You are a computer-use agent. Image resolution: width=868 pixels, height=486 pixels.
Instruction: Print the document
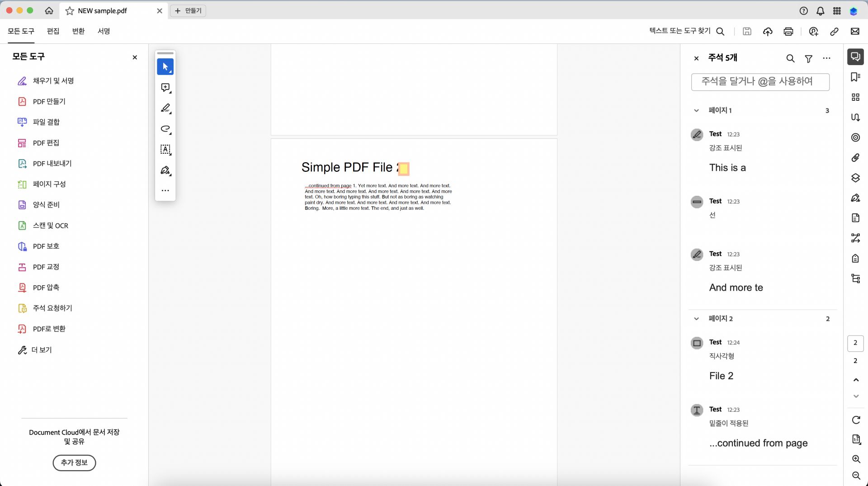click(788, 31)
